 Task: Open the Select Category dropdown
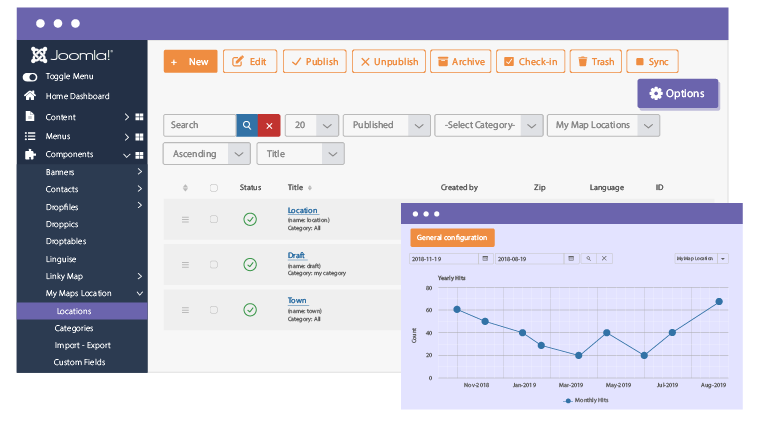(x=488, y=125)
